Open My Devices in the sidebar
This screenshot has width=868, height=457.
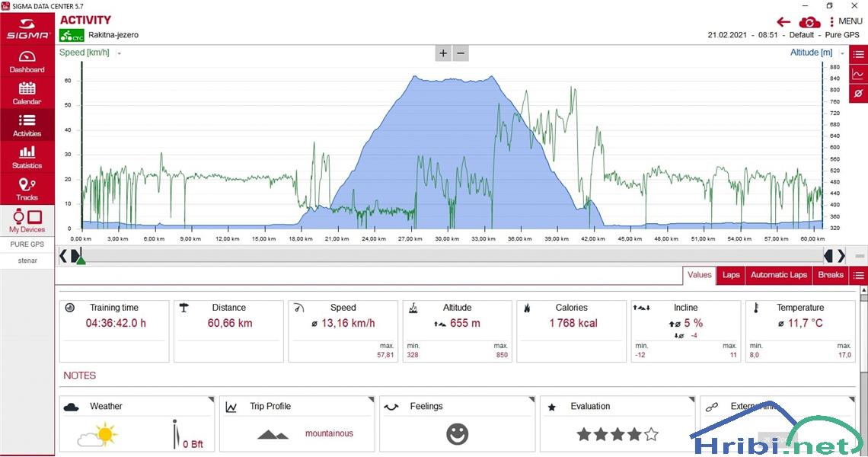(27, 221)
